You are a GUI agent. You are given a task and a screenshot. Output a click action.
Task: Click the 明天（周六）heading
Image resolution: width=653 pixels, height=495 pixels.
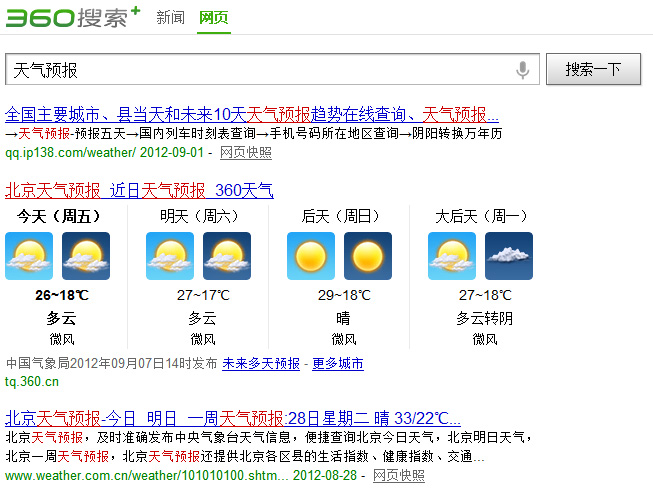(199, 216)
